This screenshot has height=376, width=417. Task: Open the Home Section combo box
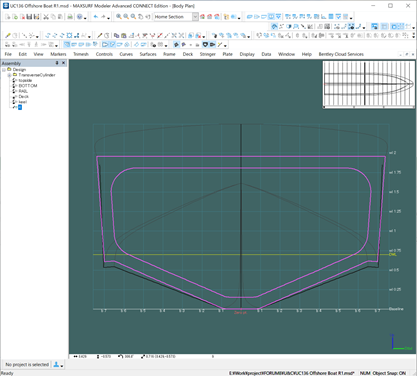click(176, 17)
